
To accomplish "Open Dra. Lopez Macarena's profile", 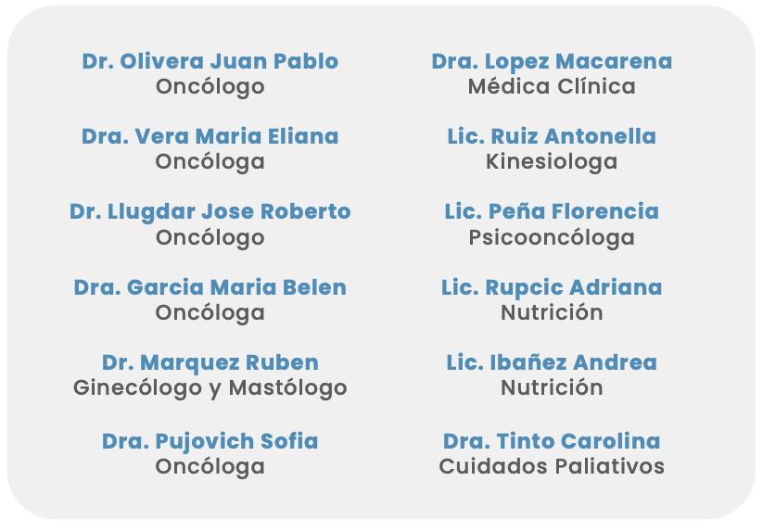I will (x=552, y=62).
